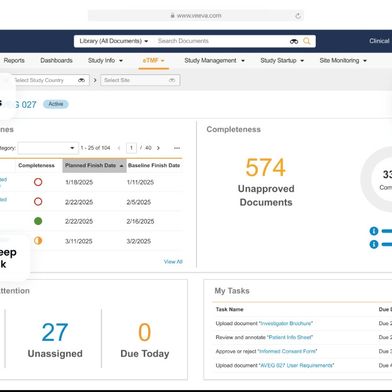This screenshot has width=392, height=392.
Task: Click the yellow magnifier search icon
Action: tap(307, 41)
